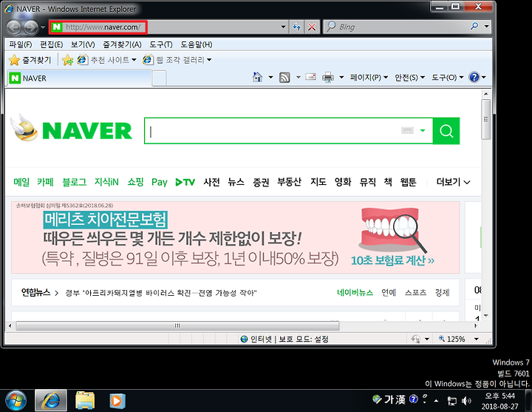Click the NAVER logo
Viewport: 532px width, 412px height.
pyautogui.click(x=87, y=131)
